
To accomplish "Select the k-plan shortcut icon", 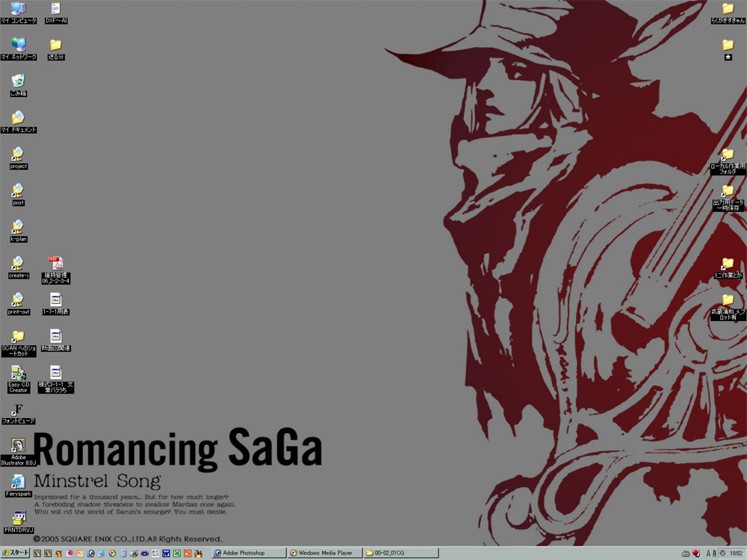I will point(18,231).
